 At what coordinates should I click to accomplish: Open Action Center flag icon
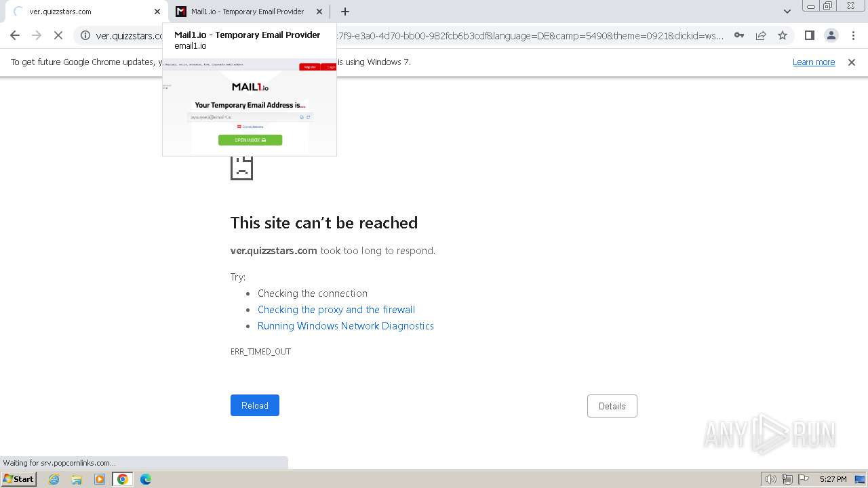click(804, 479)
